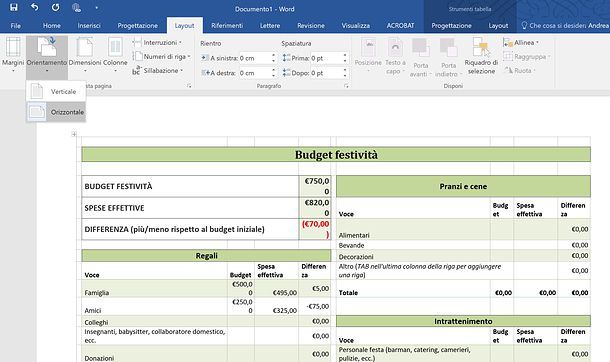Screen dimensions: 610x362
Task: Open the Riferimenti tab
Action: click(x=227, y=26)
